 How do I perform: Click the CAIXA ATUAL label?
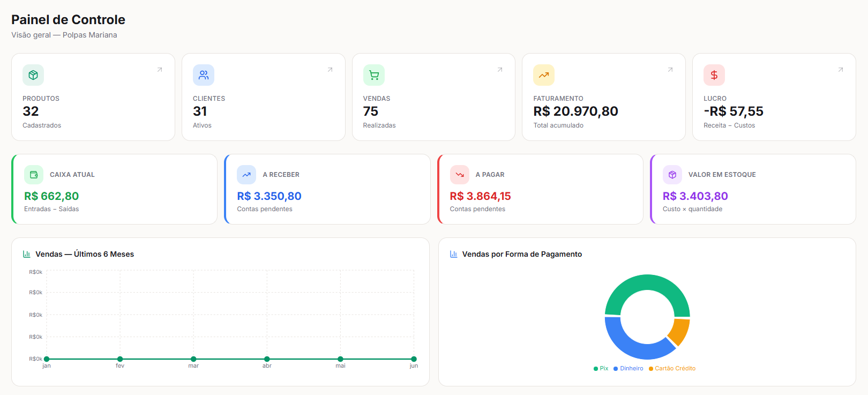pos(72,175)
